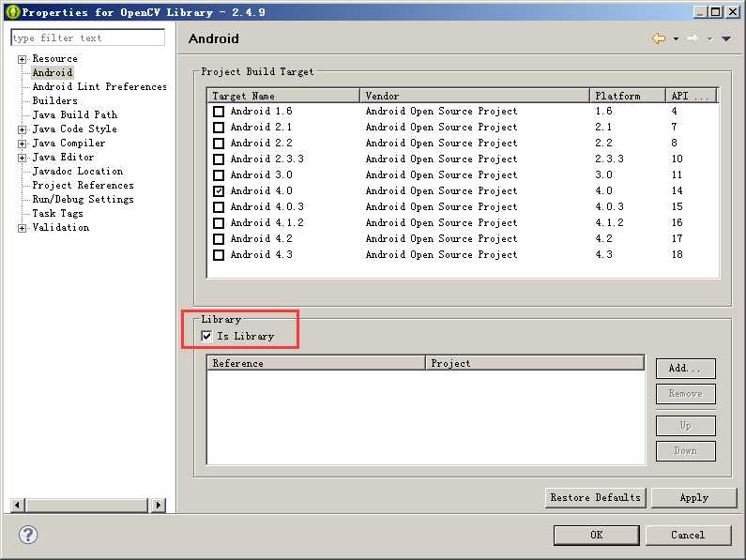Image resolution: width=746 pixels, height=560 pixels.
Task: Click the Down button
Action: pos(686,450)
